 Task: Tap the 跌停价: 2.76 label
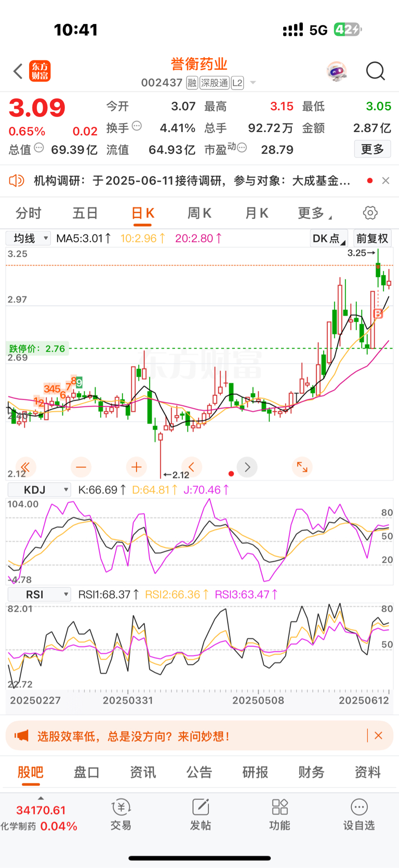click(37, 348)
